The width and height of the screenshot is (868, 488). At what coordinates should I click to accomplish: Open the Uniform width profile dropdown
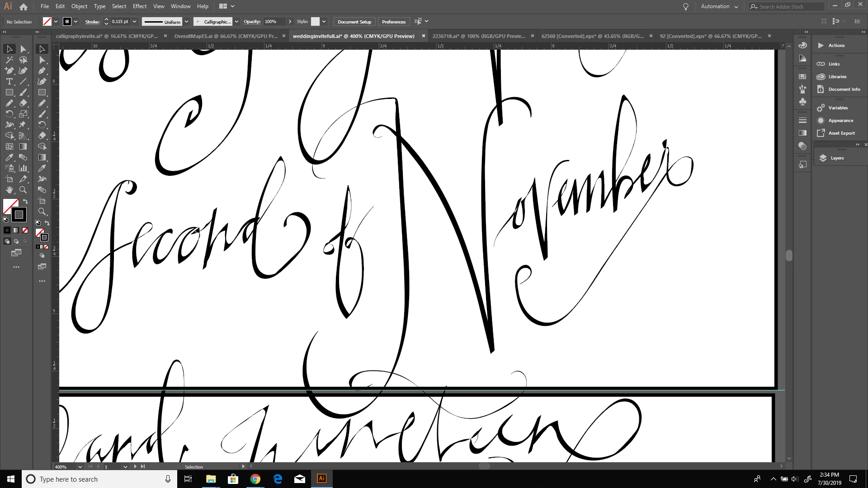186,21
